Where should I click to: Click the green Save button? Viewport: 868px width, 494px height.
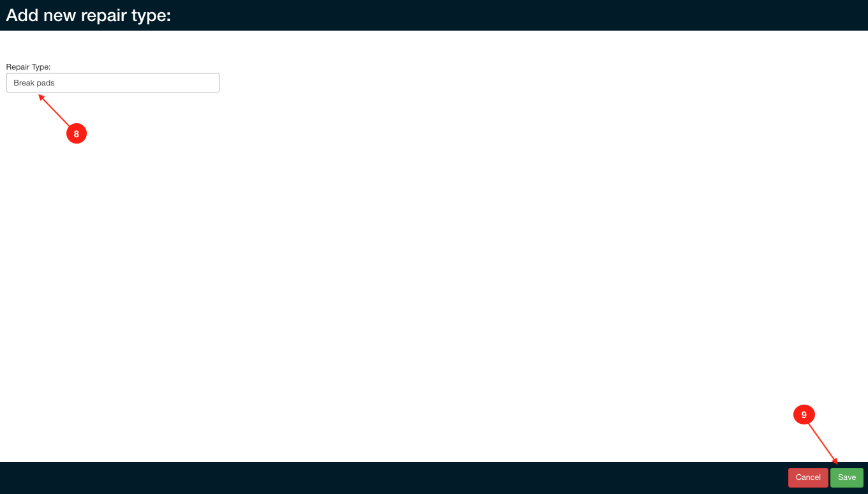846,477
